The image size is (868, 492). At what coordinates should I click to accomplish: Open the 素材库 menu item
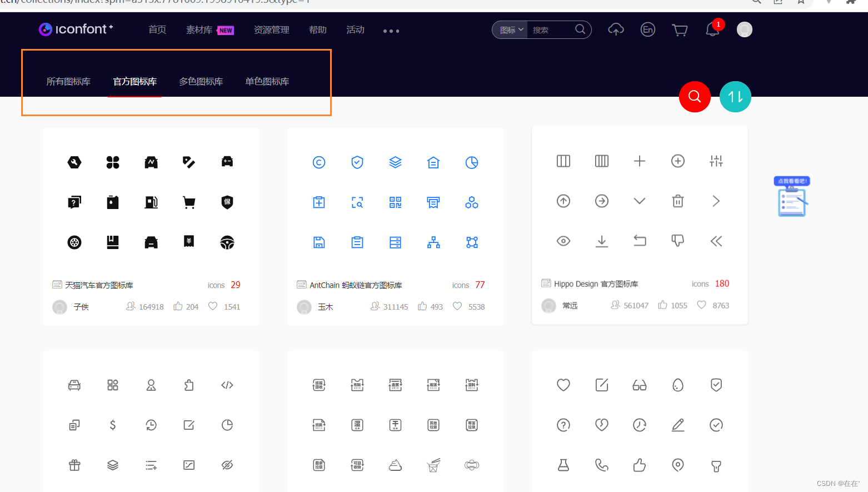click(x=201, y=30)
